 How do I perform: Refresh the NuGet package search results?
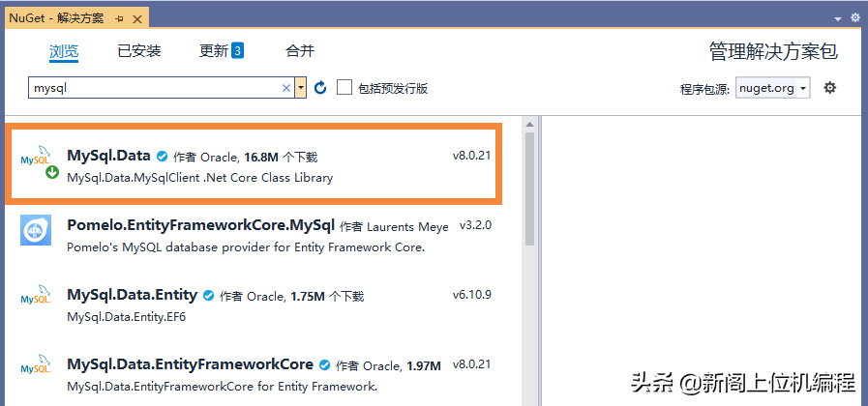coord(320,87)
